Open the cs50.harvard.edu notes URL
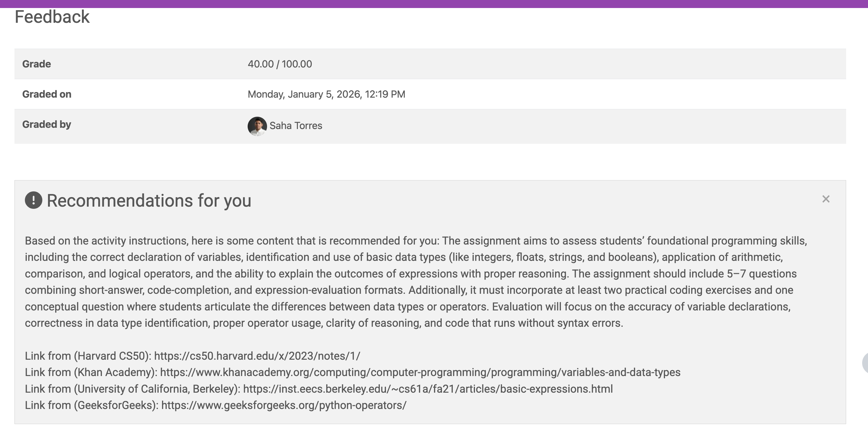This screenshot has height=433, width=868. (x=257, y=356)
